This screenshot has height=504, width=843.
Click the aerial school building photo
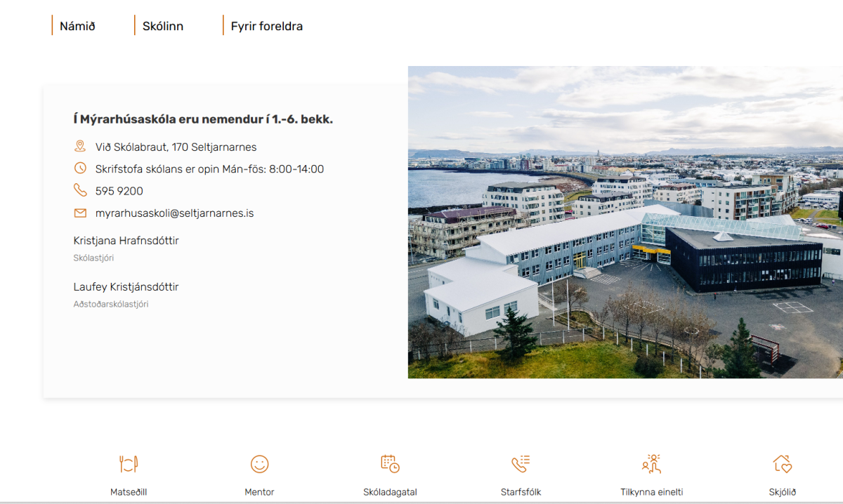(625, 222)
